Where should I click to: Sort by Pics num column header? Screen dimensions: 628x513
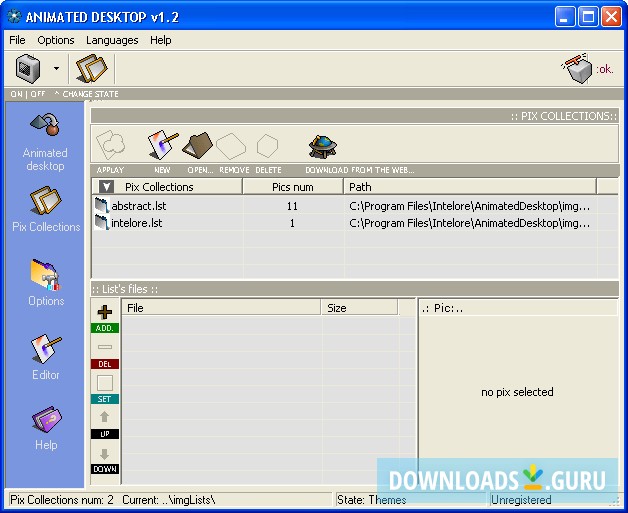click(293, 187)
